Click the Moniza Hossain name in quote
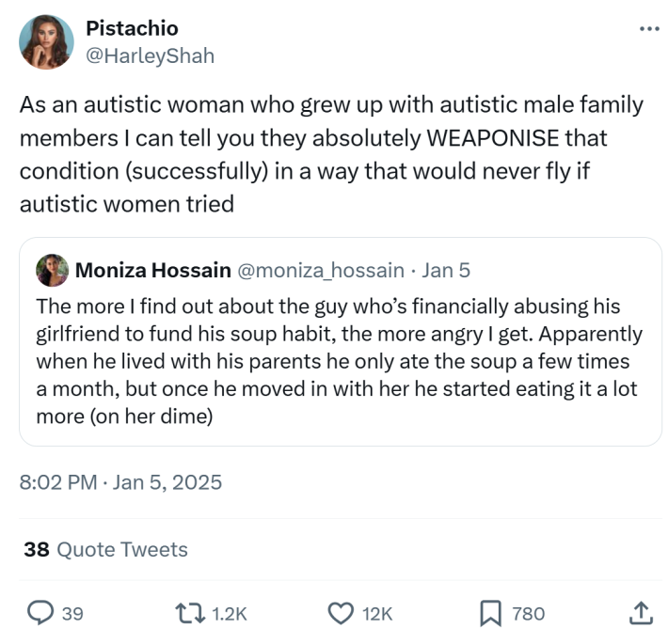The width and height of the screenshot is (668, 644). click(x=152, y=271)
